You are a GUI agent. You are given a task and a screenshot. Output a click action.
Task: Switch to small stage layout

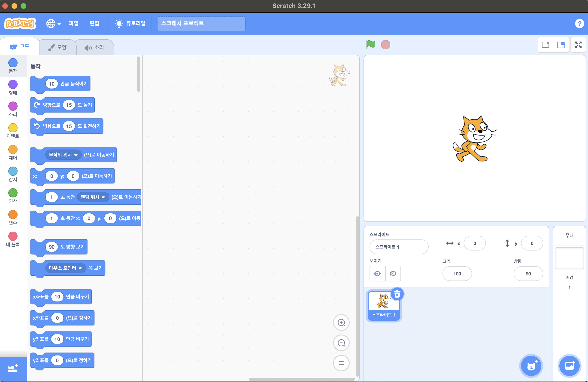coord(546,45)
